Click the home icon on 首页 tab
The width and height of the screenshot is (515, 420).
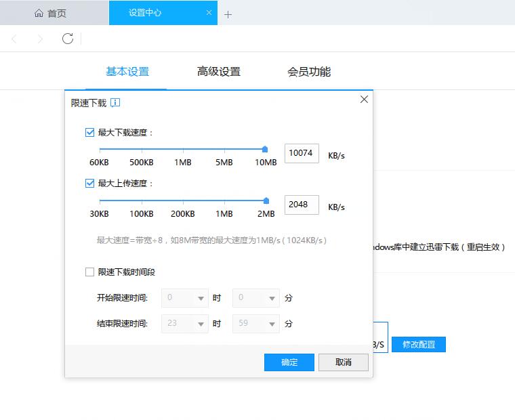pos(39,13)
